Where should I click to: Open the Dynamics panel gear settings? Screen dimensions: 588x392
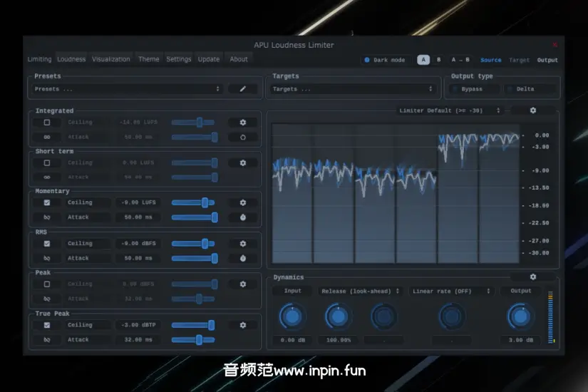[532, 277]
